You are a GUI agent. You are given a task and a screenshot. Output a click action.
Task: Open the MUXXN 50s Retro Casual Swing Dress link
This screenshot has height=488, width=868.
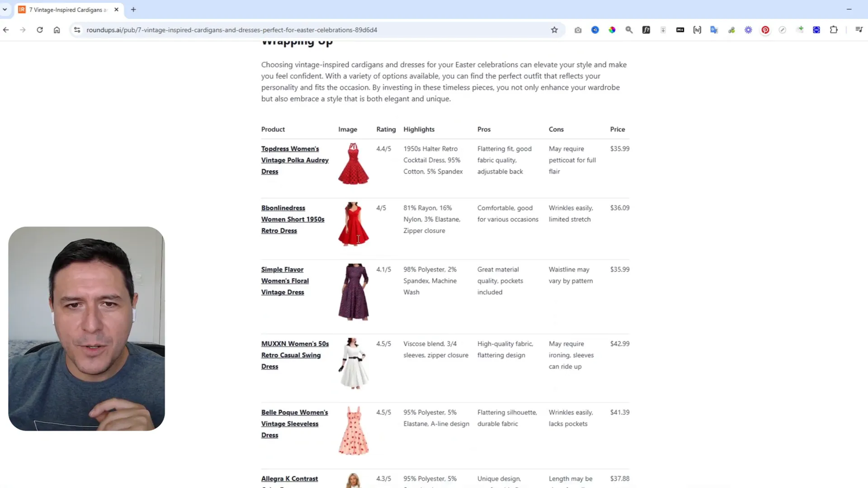[295, 355]
